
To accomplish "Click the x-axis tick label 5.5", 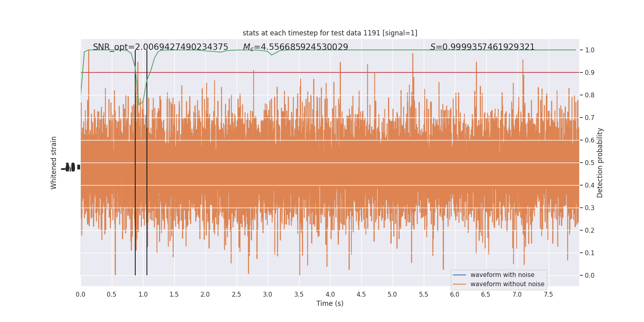I will (423, 295).
